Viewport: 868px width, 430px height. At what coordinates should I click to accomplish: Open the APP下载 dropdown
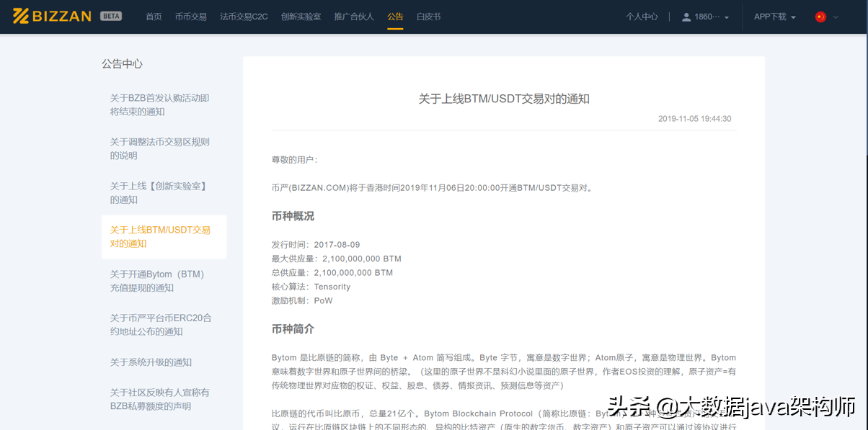click(775, 17)
